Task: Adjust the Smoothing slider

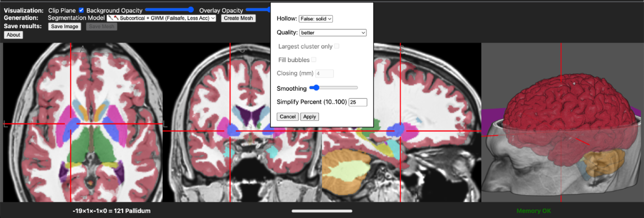Action: pyautogui.click(x=333, y=88)
